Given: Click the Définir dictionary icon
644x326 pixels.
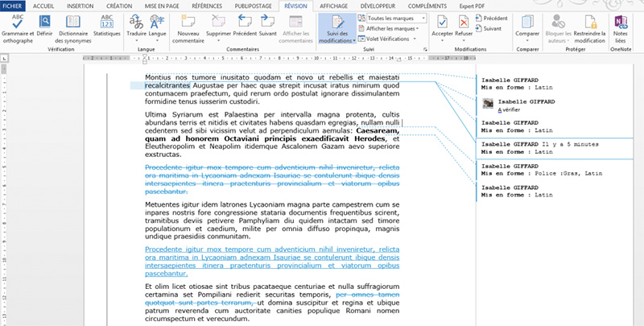Looking at the screenshot, I should tap(45, 27).
